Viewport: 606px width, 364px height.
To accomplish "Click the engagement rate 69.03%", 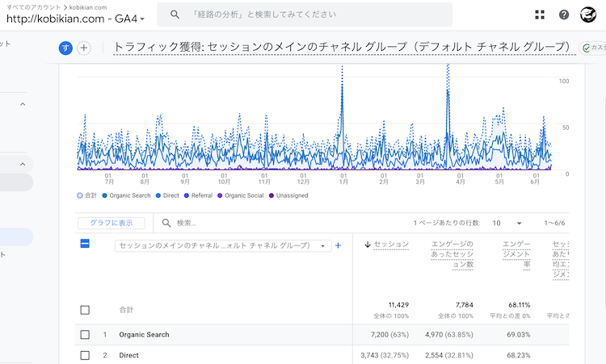I will point(519,335).
